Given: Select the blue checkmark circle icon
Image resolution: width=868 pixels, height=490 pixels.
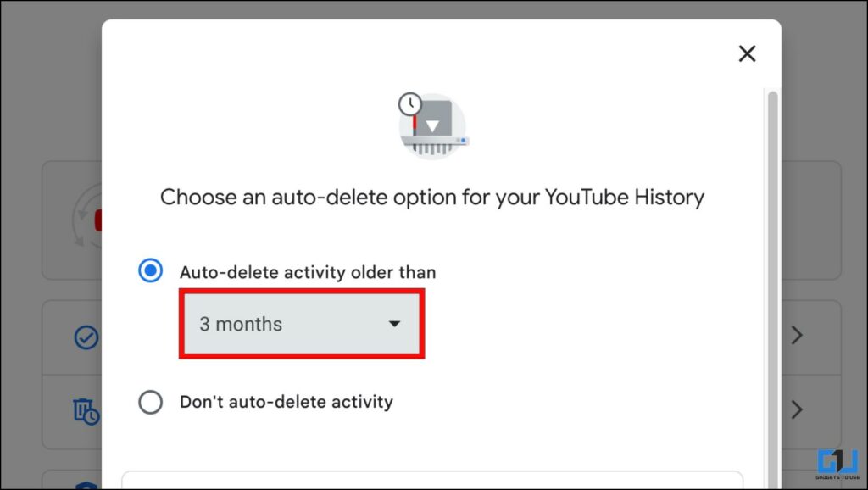Looking at the screenshot, I should tap(86, 338).
